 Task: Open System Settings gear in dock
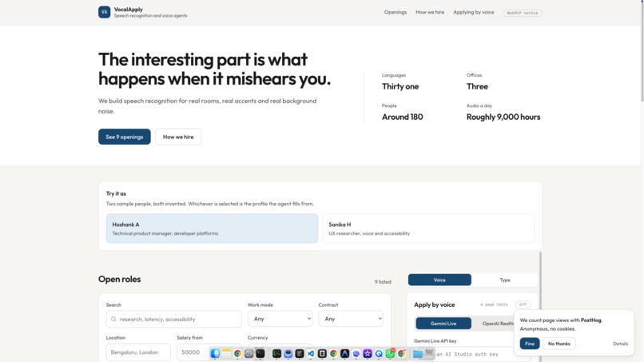[x=249, y=353]
